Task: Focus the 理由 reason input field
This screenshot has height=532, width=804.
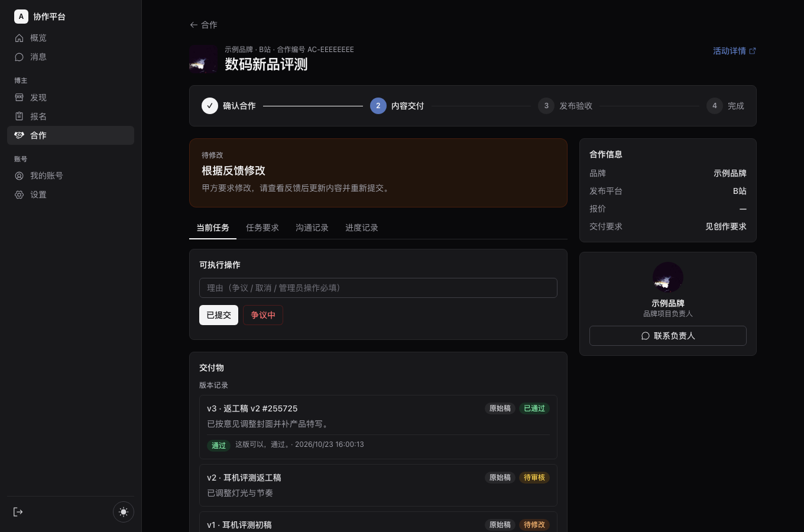Action: 378,288
